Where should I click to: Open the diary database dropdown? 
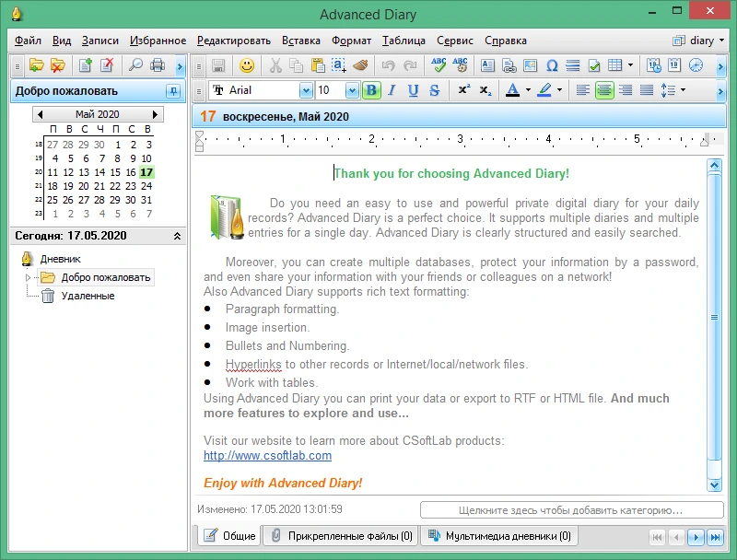click(698, 41)
